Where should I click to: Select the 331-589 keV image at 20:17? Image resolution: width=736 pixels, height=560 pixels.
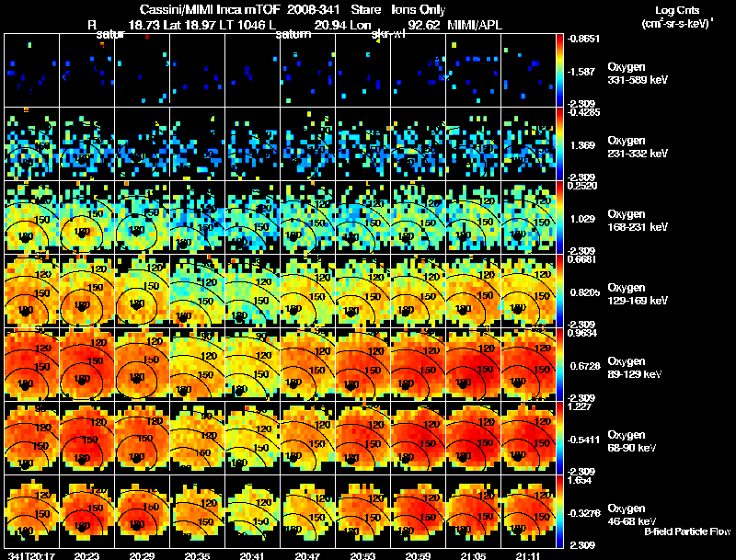tap(32, 71)
